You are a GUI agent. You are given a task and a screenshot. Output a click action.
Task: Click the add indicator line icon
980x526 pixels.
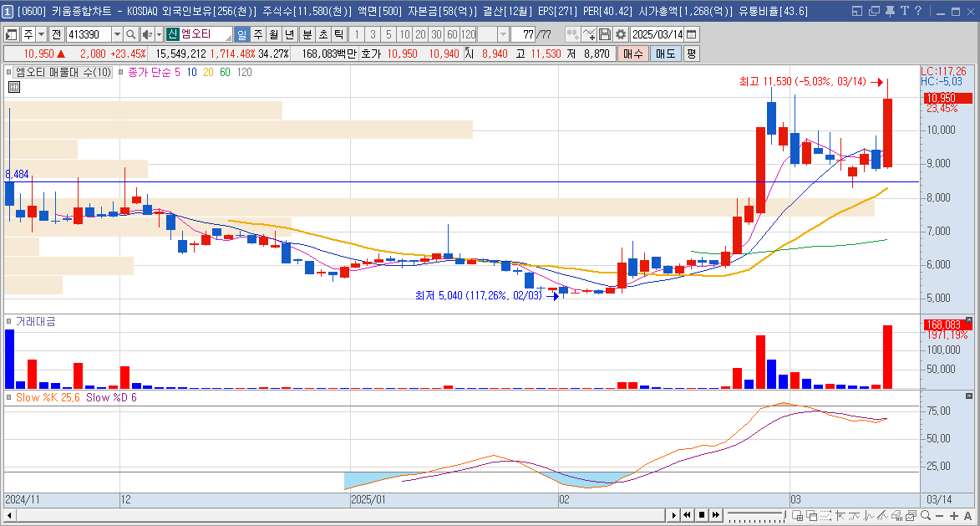[588, 34]
